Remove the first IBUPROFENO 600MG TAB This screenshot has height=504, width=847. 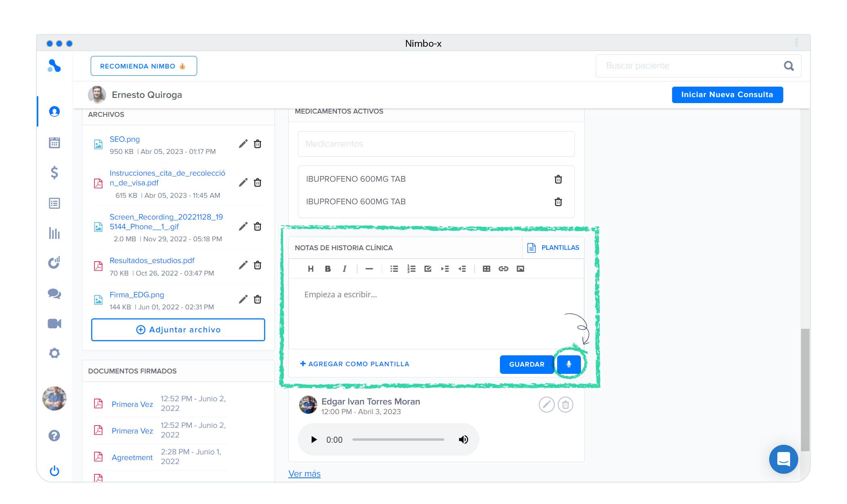click(x=558, y=179)
